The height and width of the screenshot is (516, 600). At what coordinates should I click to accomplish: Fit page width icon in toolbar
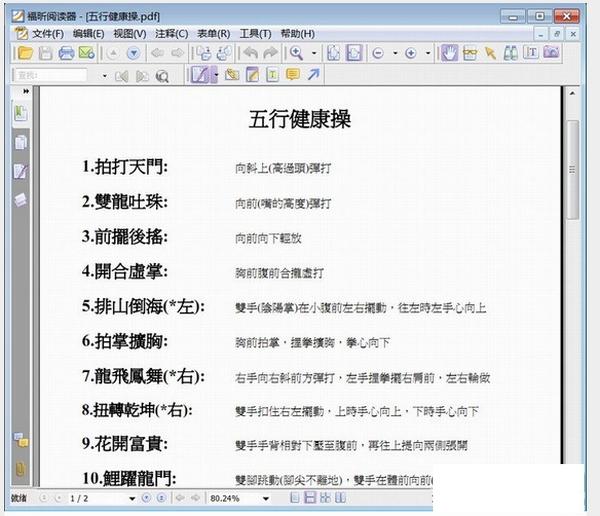354,53
